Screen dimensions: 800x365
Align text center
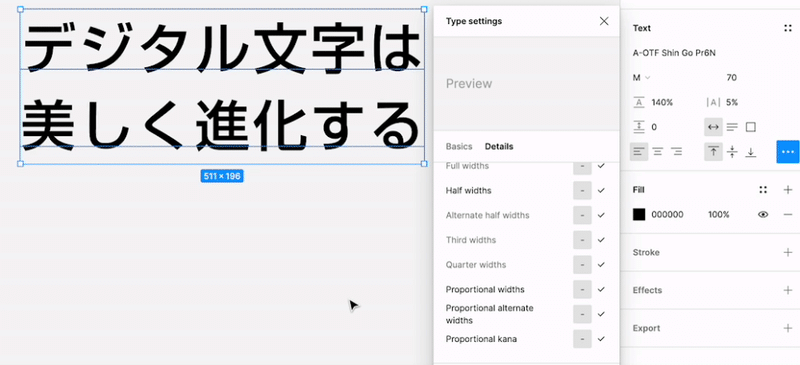658,152
